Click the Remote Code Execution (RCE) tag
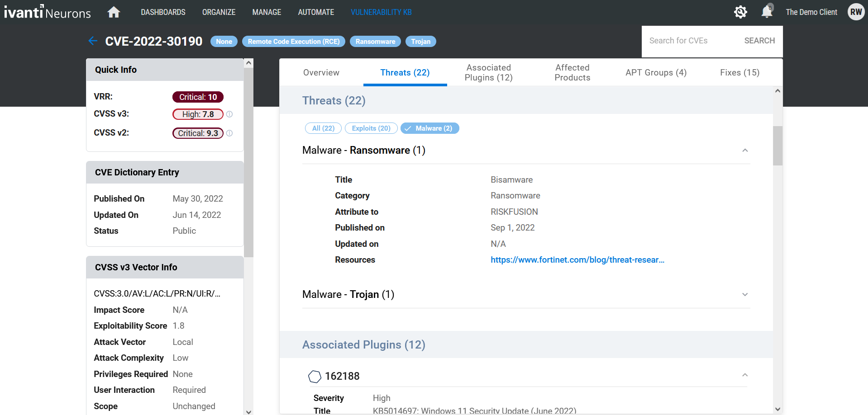This screenshot has height=415, width=868. (294, 42)
